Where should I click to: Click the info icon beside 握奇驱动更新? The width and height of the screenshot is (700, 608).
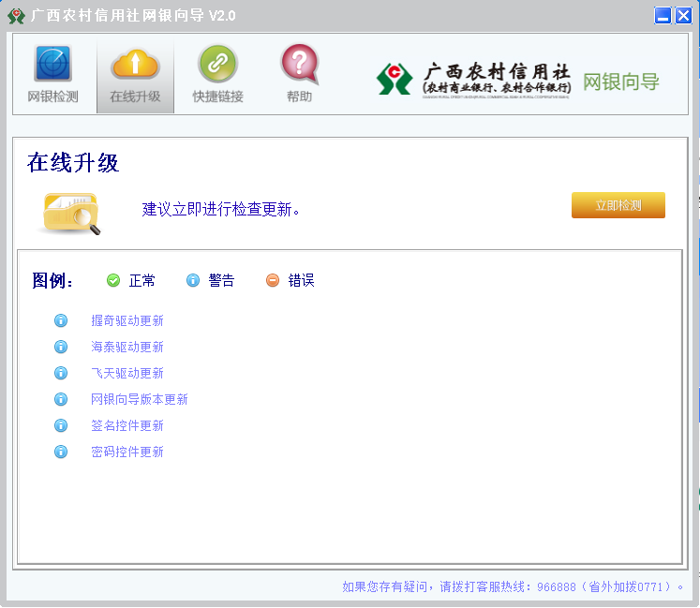click(x=61, y=320)
